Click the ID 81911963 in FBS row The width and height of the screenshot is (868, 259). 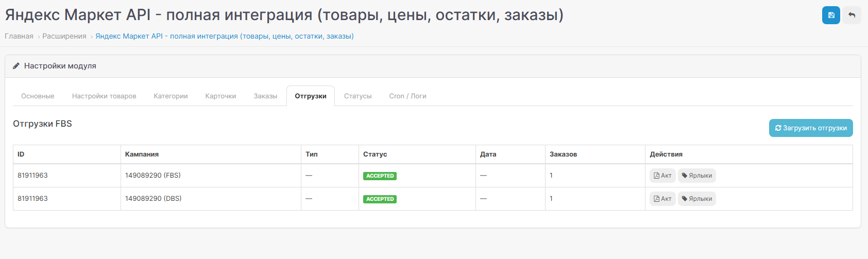32,176
